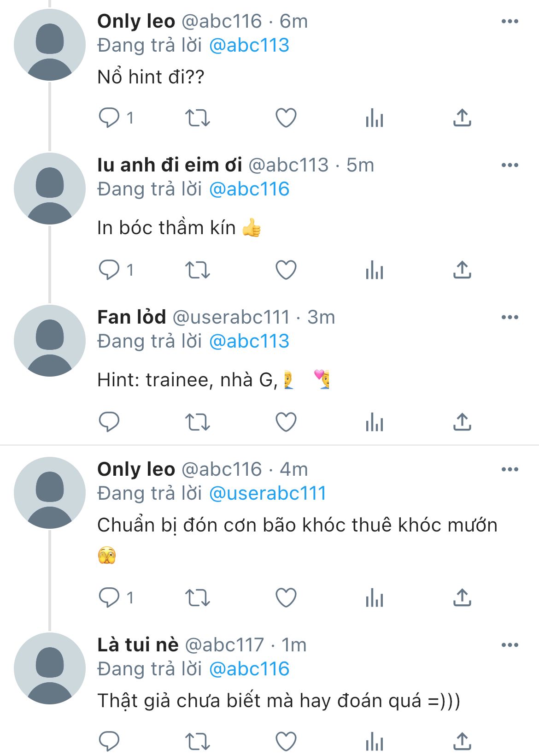
Task: Reply to the "Nổ hint đi??" tweet
Action: [x=109, y=118]
